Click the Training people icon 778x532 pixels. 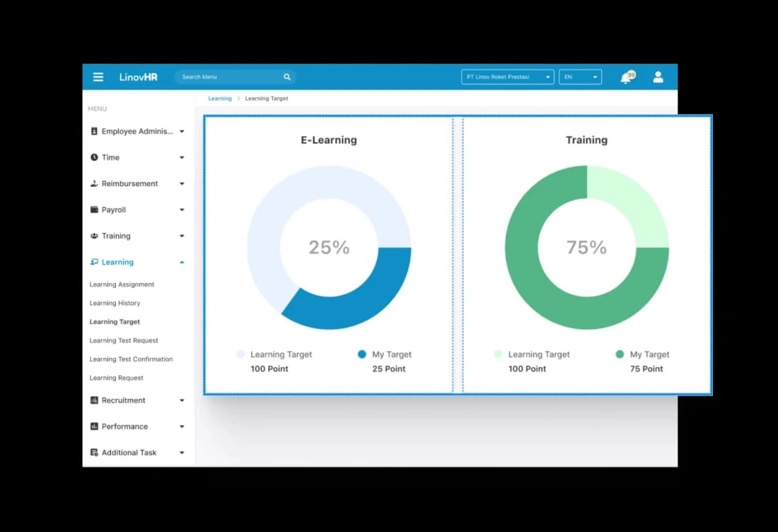tap(94, 236)
